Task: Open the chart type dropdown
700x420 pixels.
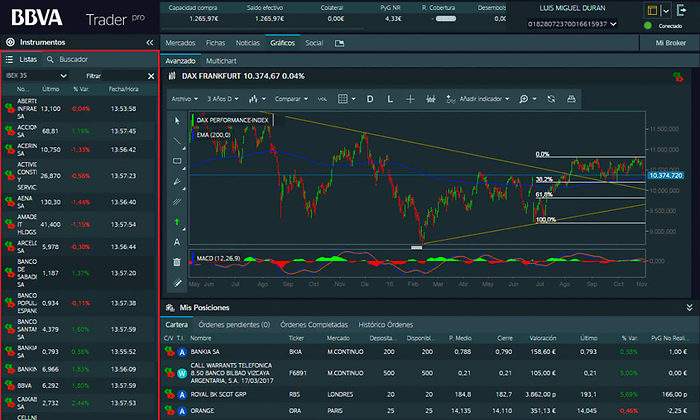Action: tap(257, 99)
